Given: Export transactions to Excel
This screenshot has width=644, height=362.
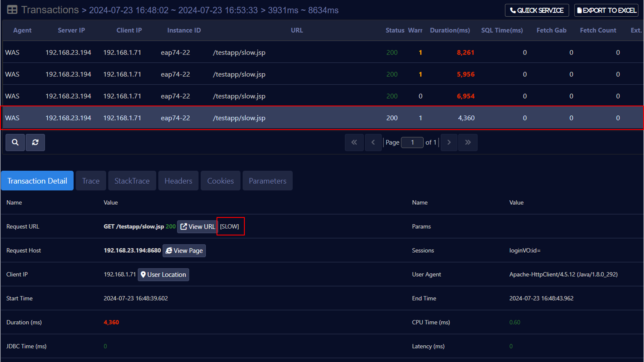Looking at the screenshot, I should click(606, 10).
